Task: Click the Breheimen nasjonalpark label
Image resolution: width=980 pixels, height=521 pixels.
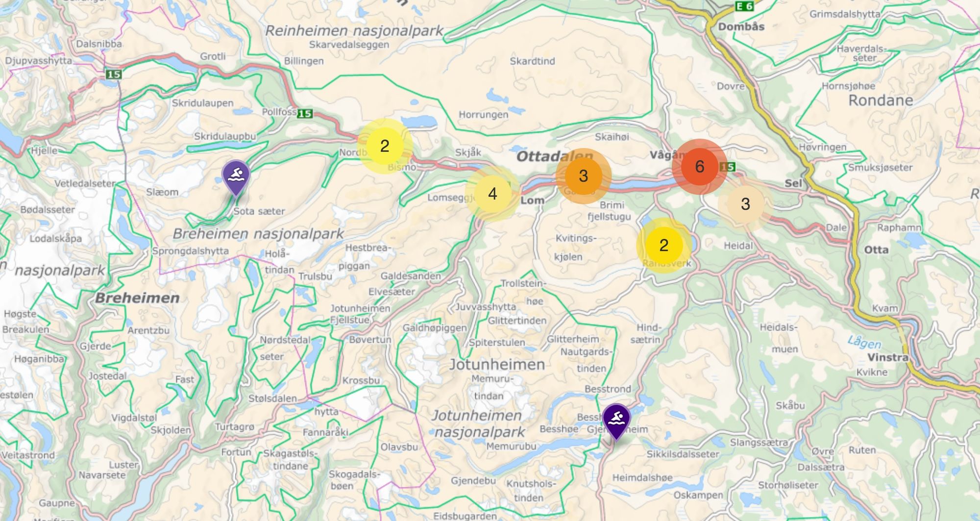Action: tap(258, 234)
